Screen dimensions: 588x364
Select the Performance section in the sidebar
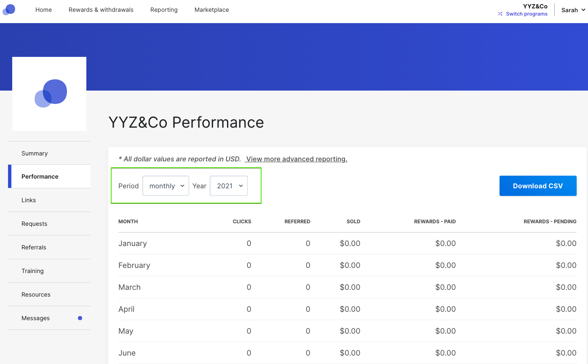click(40, 177)
